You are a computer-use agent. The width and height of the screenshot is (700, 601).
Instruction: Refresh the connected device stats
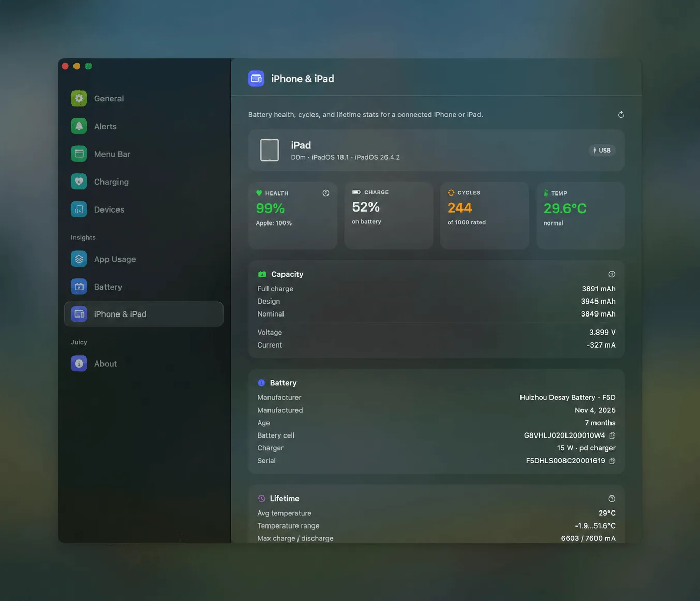pyautogui.click(x=621, y=115)
